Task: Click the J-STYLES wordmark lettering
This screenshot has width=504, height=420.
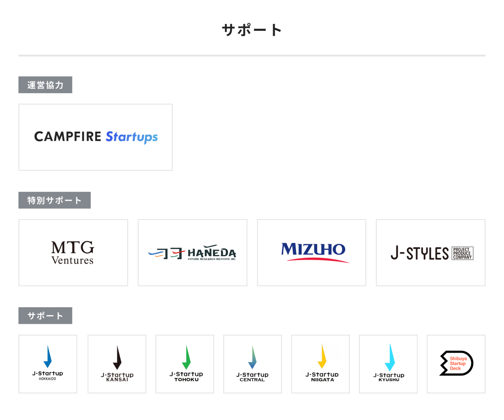Action: [420, 253]
